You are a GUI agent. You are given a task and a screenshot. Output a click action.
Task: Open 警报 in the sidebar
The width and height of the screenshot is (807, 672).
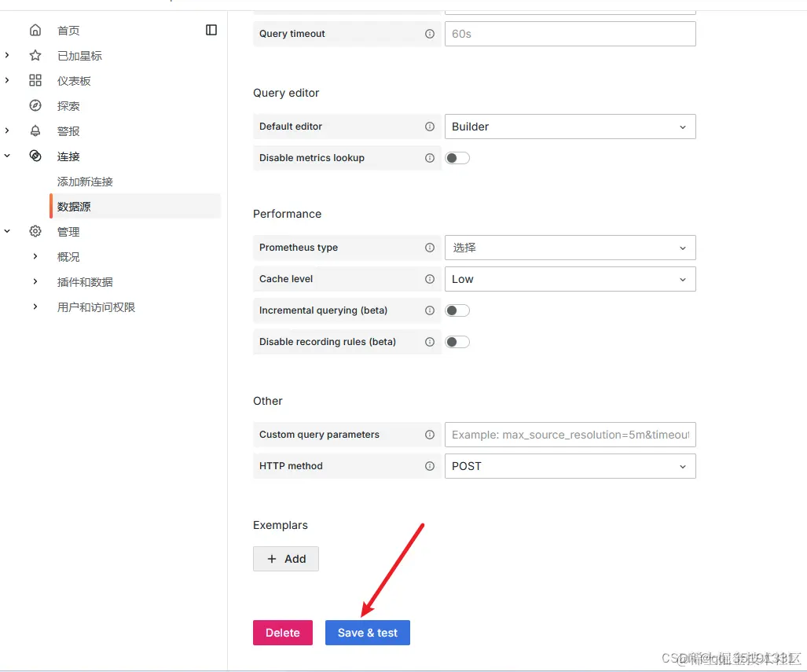(x=68, y=131)
